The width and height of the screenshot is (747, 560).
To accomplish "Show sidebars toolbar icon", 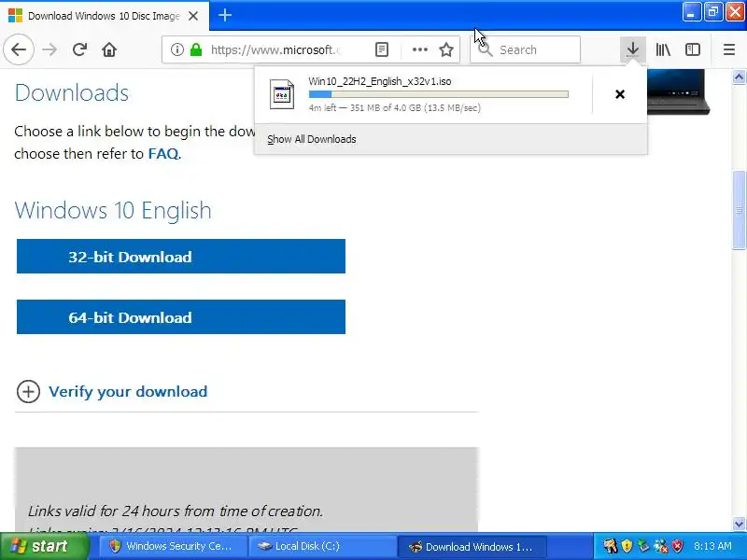I will click(x=693, y=49).
